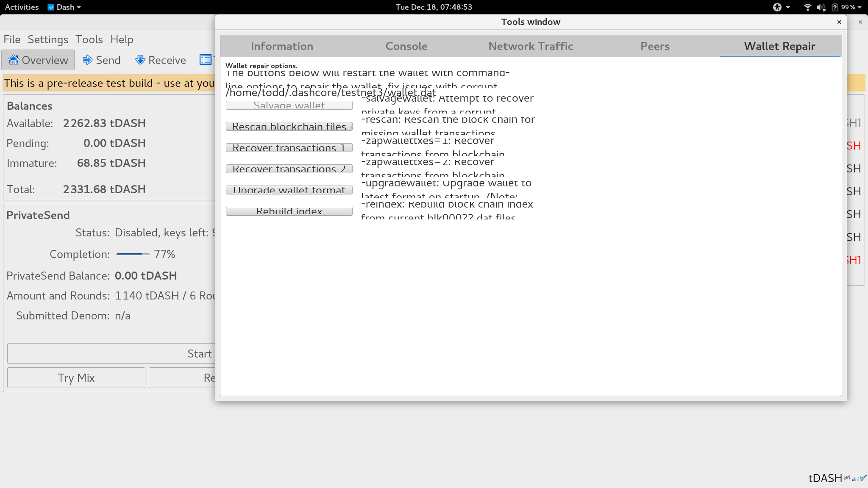Viewport: 868px width, 488px height.
Task: Open the accessibility menu dropdown arrow
Action: pos(787,7)
